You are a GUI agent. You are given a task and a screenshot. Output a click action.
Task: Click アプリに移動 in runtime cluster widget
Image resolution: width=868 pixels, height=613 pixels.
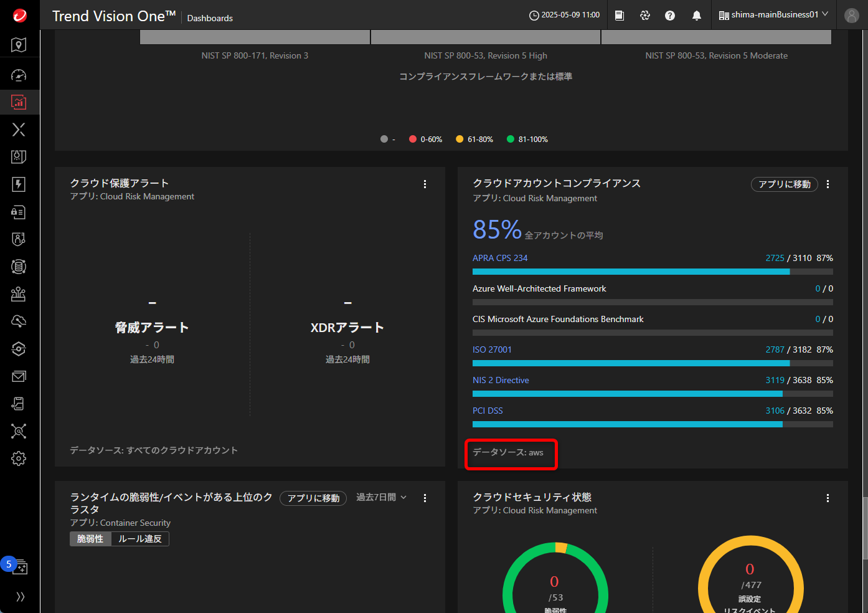313,498
